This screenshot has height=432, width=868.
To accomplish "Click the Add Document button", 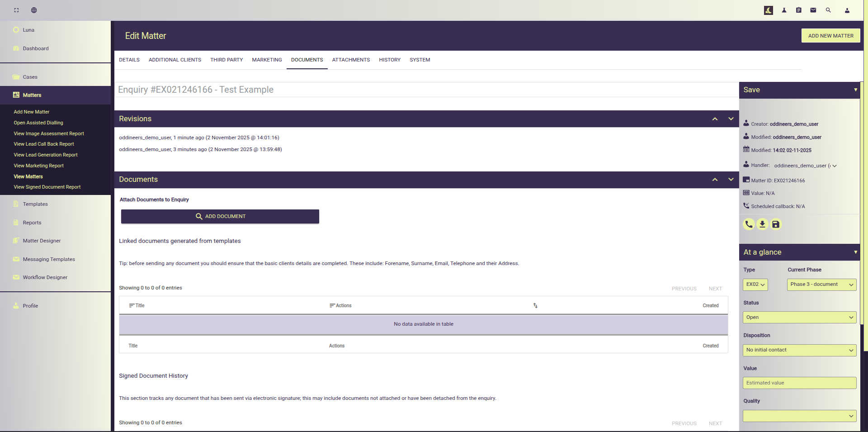I will point(220,216).
